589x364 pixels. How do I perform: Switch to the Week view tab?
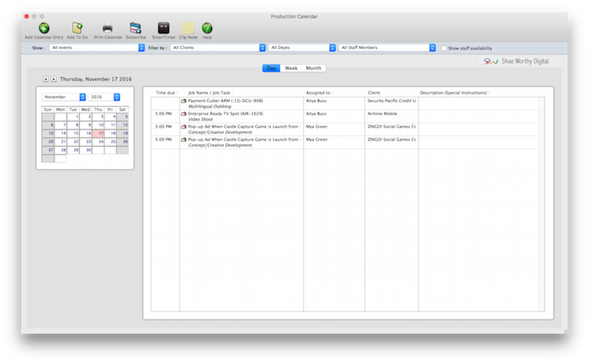click(291, 68)
